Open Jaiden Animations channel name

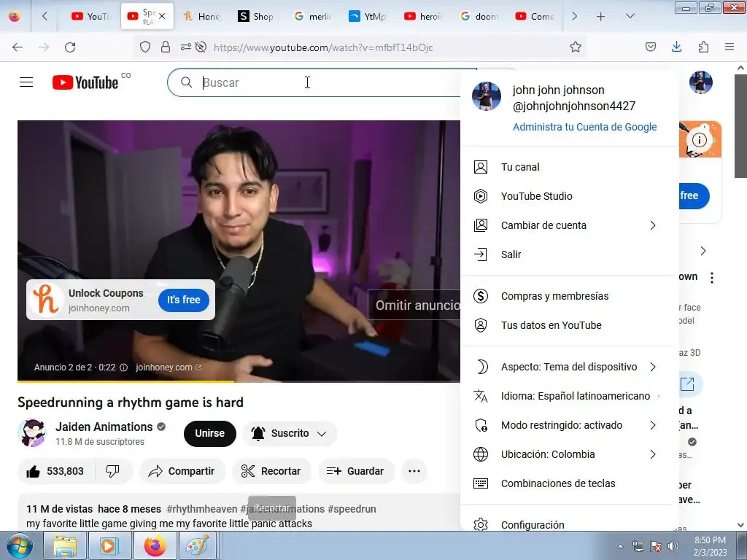[x=104, y=427]
